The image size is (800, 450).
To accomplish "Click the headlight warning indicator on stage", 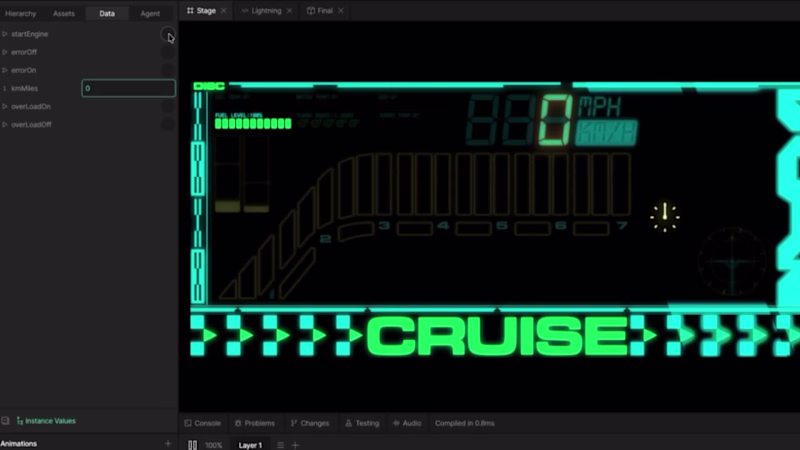I will 665,216.
